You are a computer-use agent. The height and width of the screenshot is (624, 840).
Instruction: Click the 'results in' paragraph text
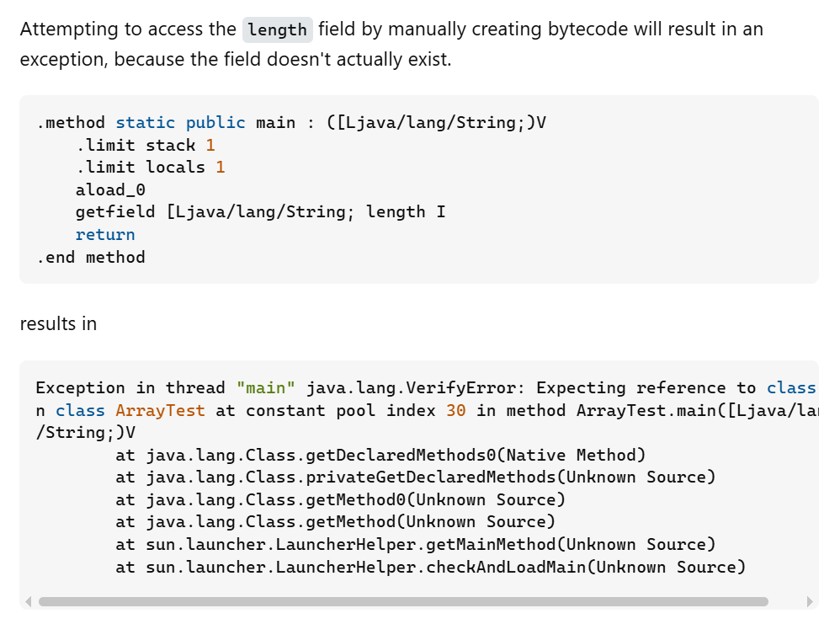point(58,324)
